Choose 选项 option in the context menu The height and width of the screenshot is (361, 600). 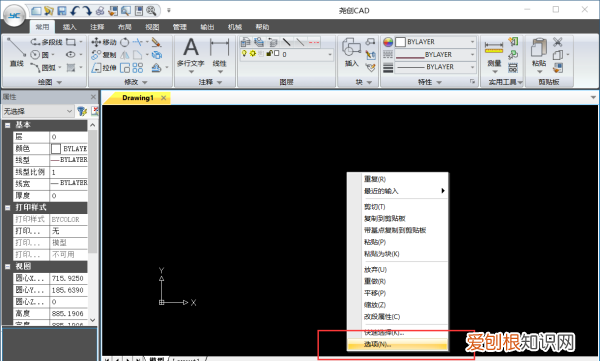398,345
